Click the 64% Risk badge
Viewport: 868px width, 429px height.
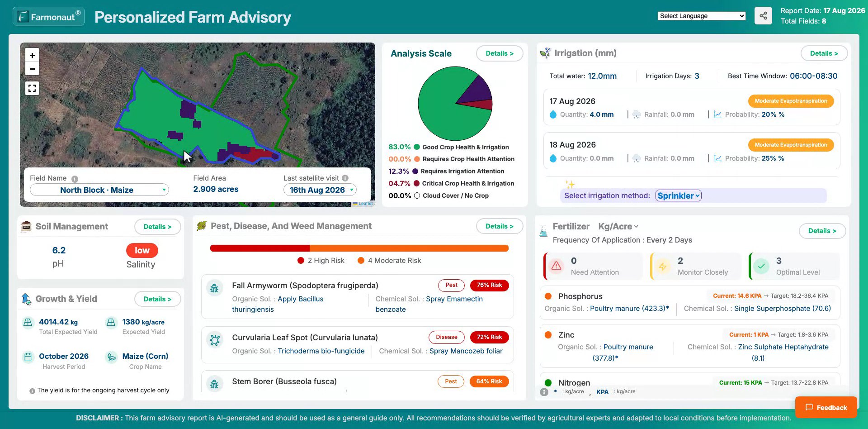coord(489,381)
